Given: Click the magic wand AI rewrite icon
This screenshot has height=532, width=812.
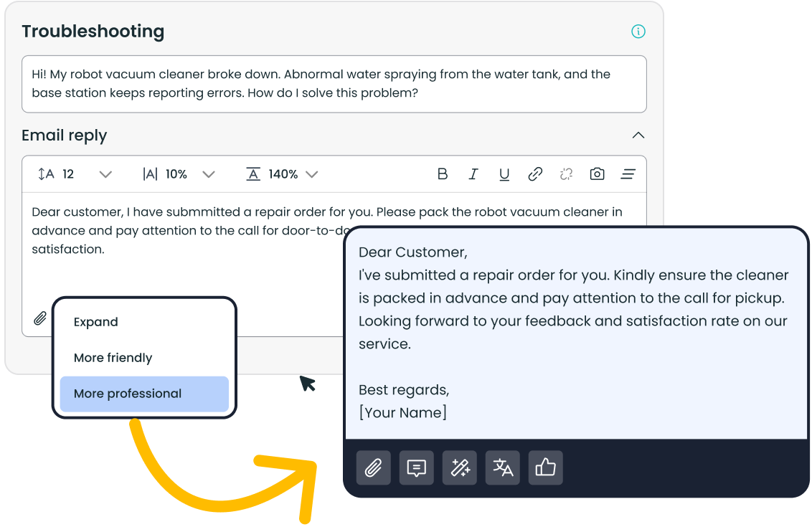Looking at the screenshot, I should [459, 468].
